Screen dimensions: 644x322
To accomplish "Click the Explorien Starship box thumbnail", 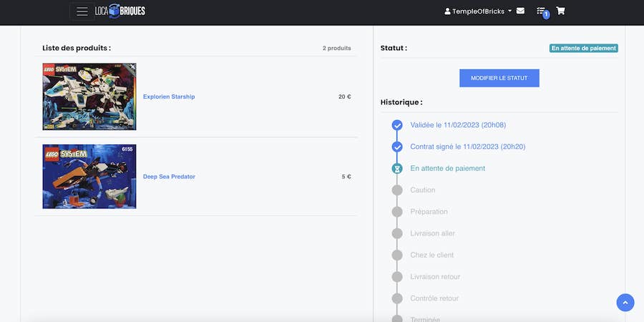I will pos(89,97).
